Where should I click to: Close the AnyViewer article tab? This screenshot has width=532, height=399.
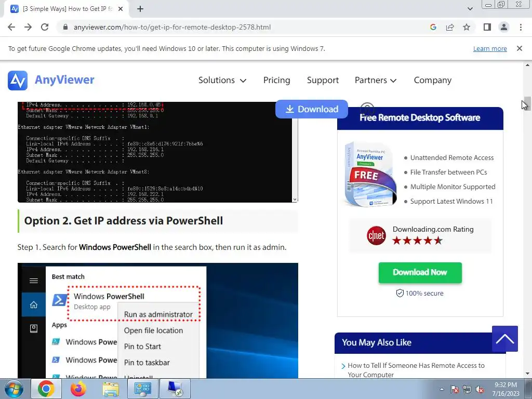click(121, 9)
